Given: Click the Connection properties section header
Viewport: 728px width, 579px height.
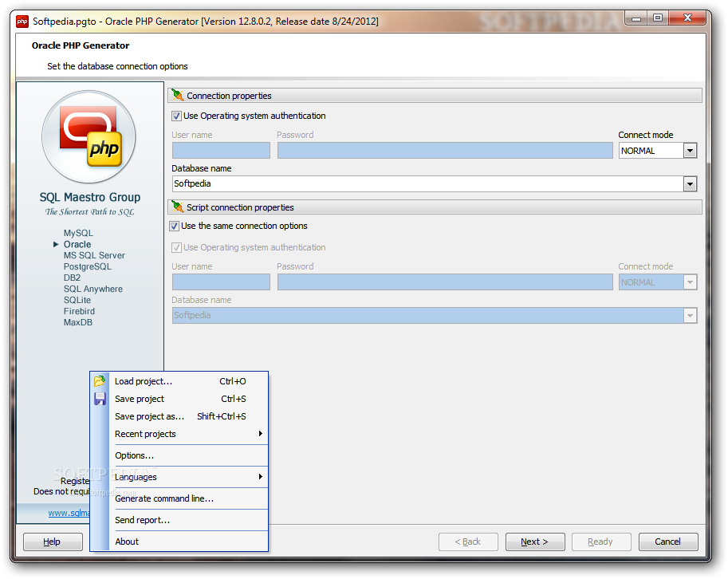Looking at the screenshot, I should click(x=435, y=95).
